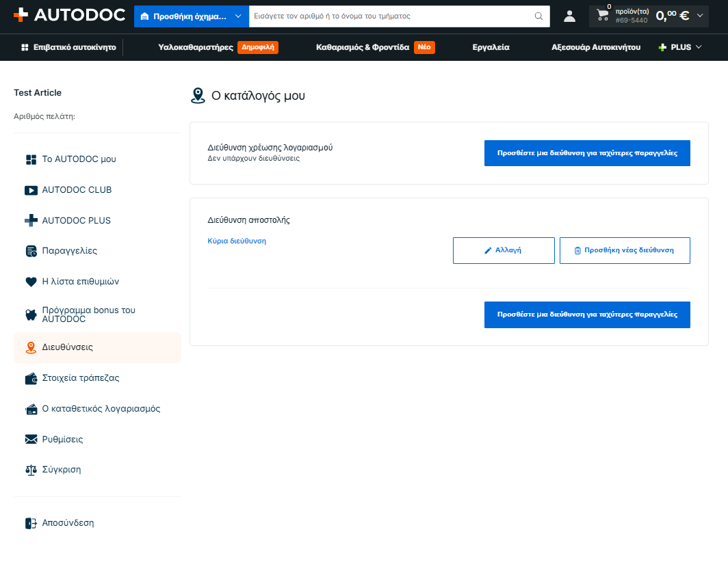This screenshot has width=728, height=562.
Task: Click the bonus program piggy bank icon
Action: (31, 315)
